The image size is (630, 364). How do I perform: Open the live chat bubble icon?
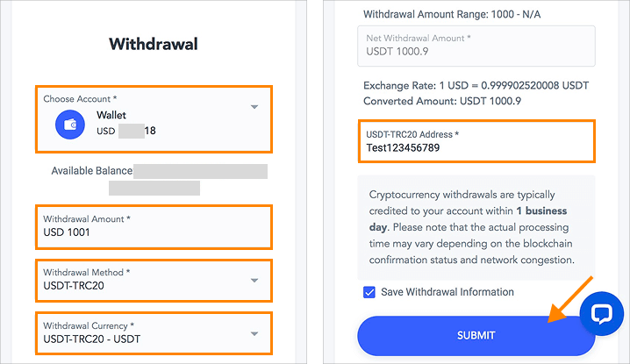click(x=602, y=315)
